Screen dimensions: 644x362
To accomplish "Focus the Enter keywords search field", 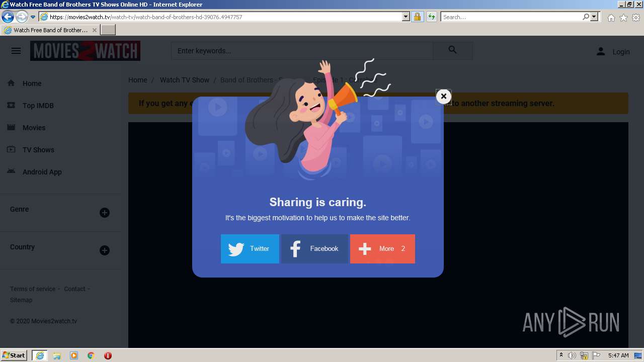I will click(x=302, y=51).
